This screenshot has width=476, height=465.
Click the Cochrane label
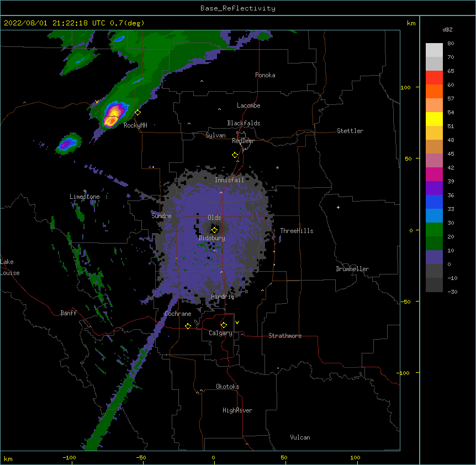[x=178, y=314]
